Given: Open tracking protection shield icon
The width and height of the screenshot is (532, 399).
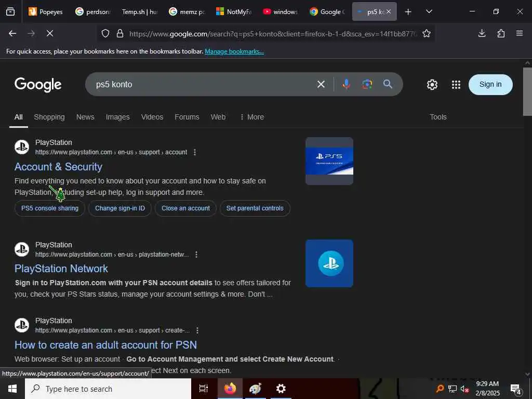Looking at the screenshot, I should (105, 34).
